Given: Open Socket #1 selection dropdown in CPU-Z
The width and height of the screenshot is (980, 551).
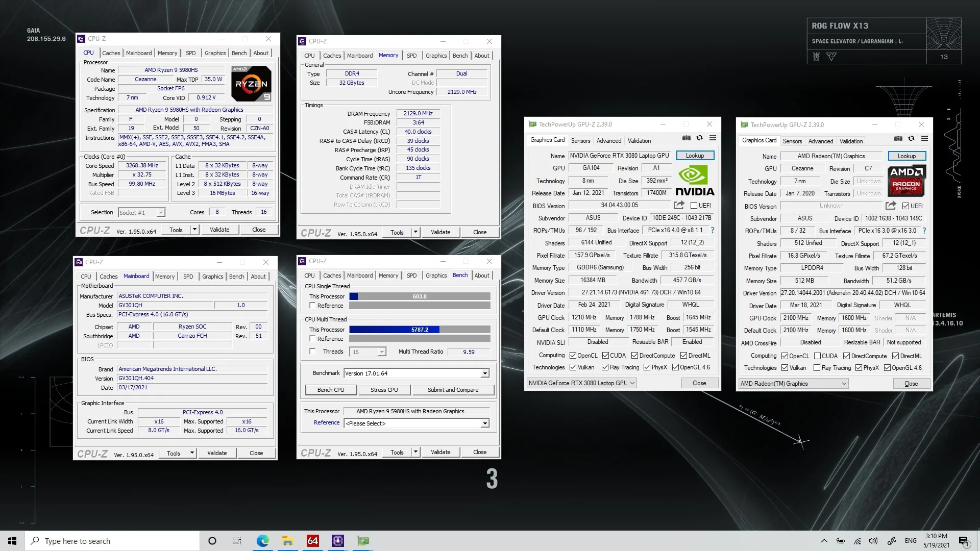Looking at the screenshot, I should (141, 212).
